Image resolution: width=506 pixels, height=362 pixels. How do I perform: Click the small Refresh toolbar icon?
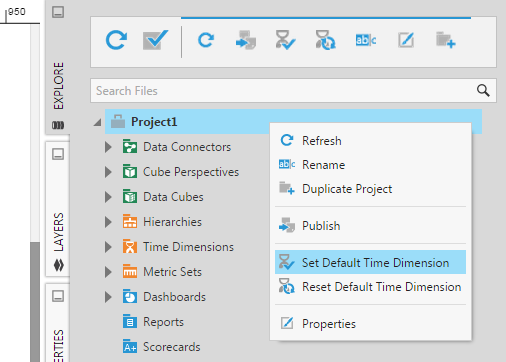point(206,40)
